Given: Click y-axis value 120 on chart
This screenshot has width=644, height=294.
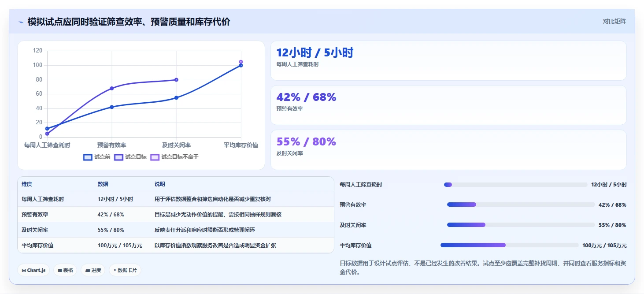Looking at the screenshot, I should point(37,51).
